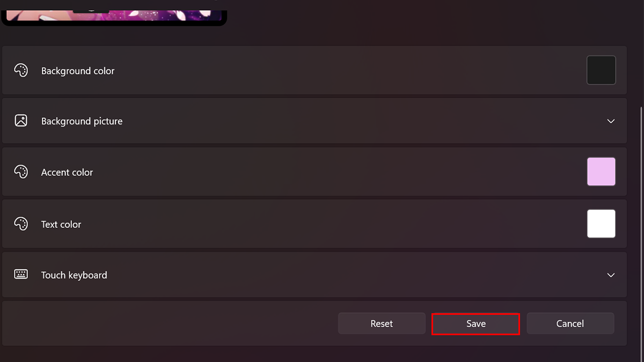The height and width of the screenshot is (362, 644).
Task: Expand the Touch keyboard chevron
Action: [610, 275]
